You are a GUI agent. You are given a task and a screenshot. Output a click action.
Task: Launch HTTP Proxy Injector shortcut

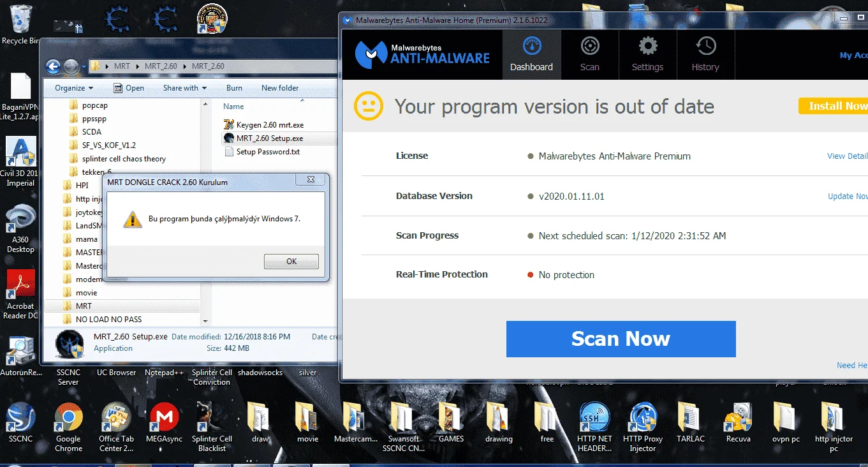pyautogui.click(x=643, y=427)
